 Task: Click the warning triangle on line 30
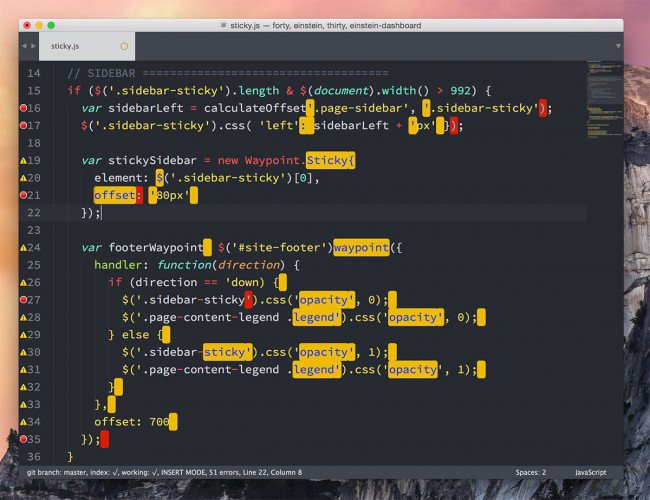tap(23, 352)
